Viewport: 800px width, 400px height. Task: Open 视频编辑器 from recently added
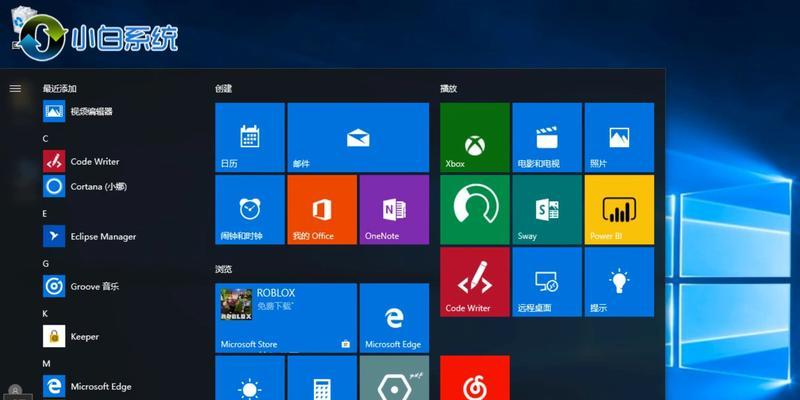[78, 111]
